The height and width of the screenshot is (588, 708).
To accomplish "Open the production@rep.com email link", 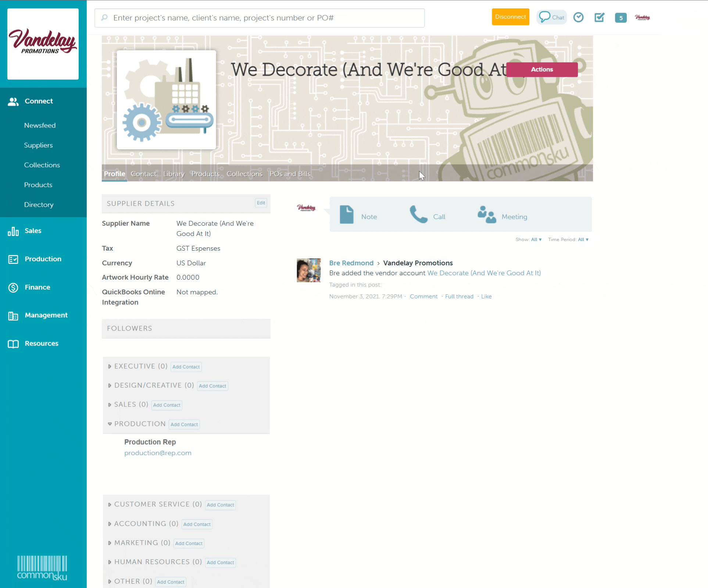I will coord(158,453).
